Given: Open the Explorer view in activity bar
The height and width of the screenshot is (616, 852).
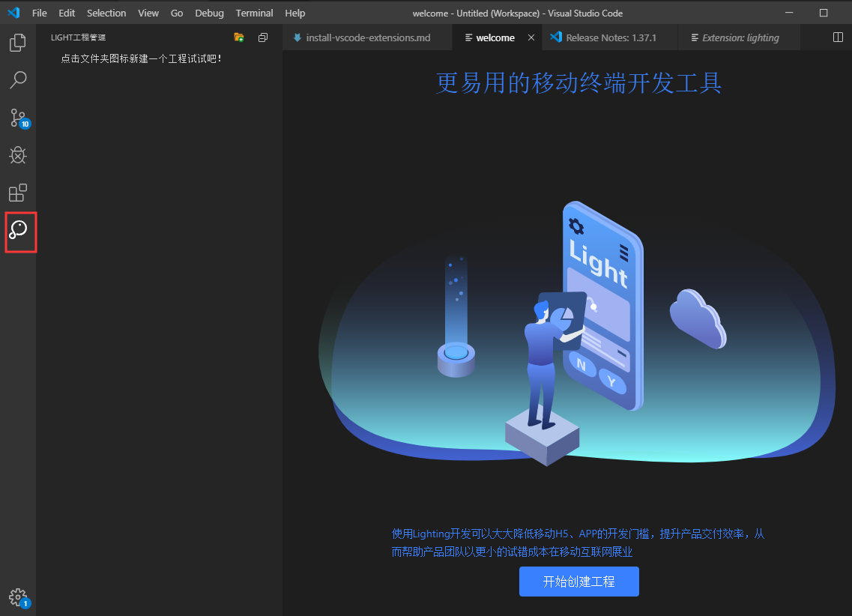Looking at the screenshot, I should coord(18,43).
